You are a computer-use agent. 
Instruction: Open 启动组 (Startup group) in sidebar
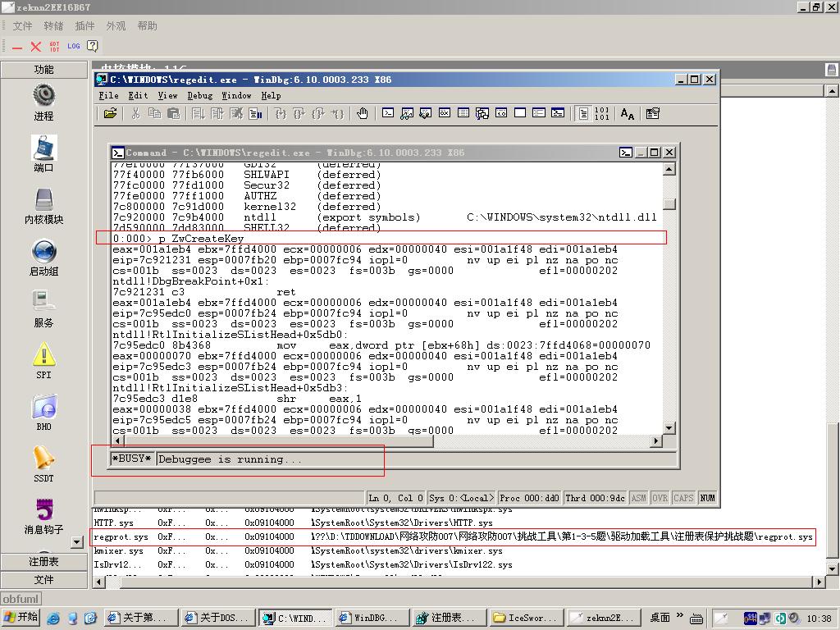coord(44,258)
